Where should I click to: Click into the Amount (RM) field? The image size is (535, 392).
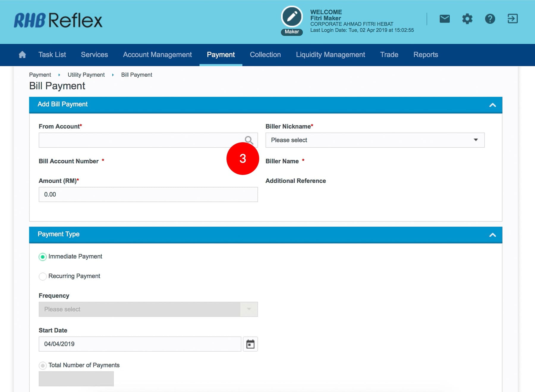148,195
